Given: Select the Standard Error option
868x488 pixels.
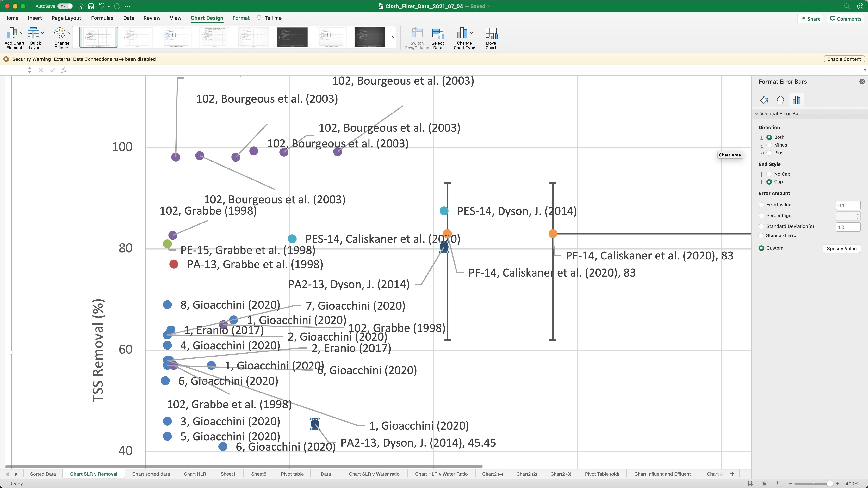Looking at the screenshot, I should pyautogui.click(x=761, y=235).
